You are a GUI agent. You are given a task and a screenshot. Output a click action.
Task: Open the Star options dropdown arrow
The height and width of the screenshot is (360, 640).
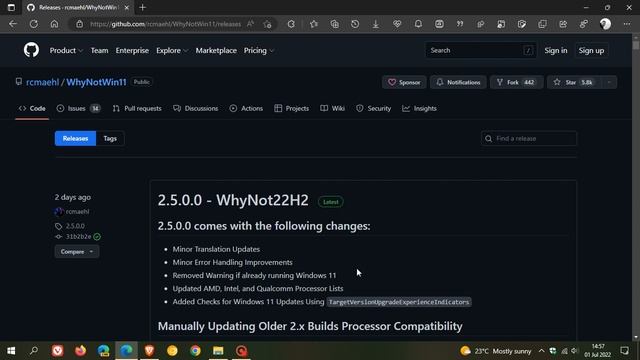(609, 82)
